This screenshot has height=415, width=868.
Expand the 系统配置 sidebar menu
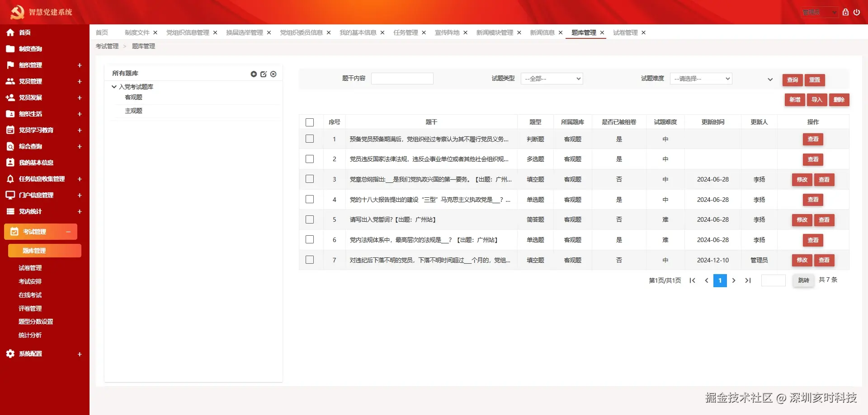pos(80,354)
